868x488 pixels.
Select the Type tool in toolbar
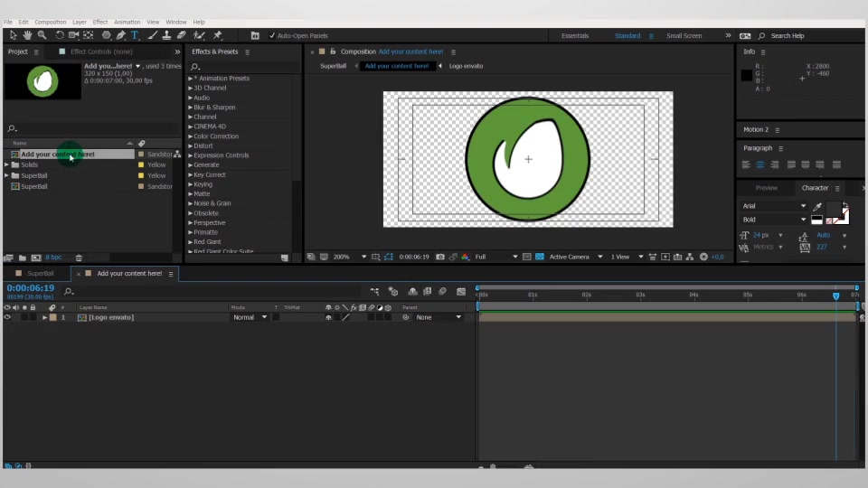click(x=135, y=35)
